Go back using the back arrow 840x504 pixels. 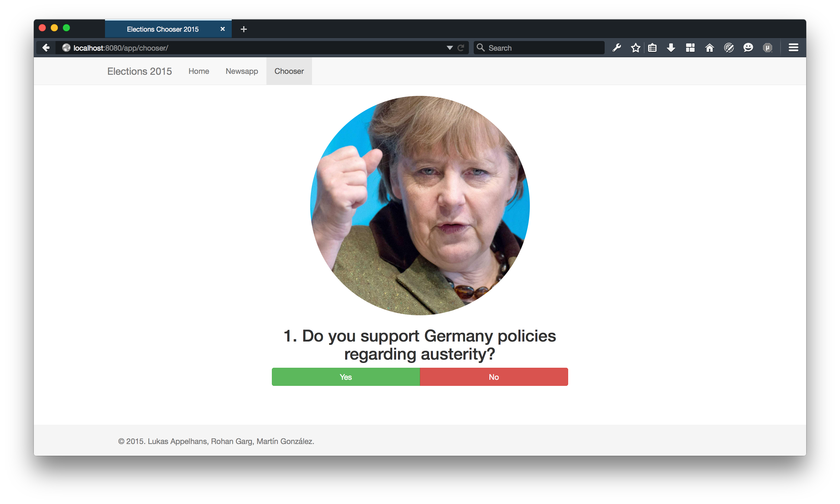coord(46,48)
